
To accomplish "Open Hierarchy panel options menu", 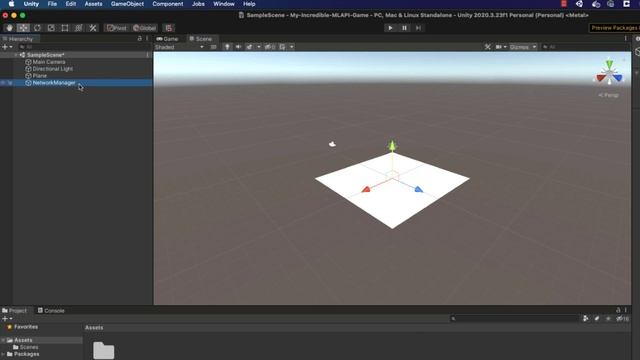I will pyautogui.click(x=147, y=38).
